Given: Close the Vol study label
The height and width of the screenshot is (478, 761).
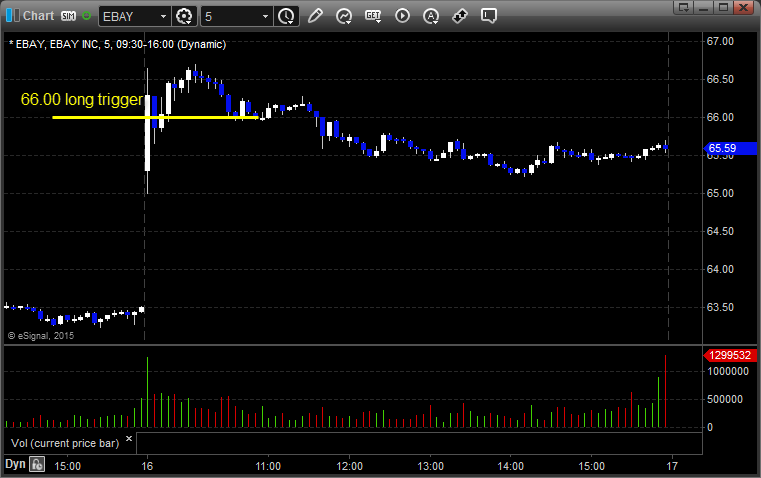Looking at the screenshot, I should tap(129, 439).
